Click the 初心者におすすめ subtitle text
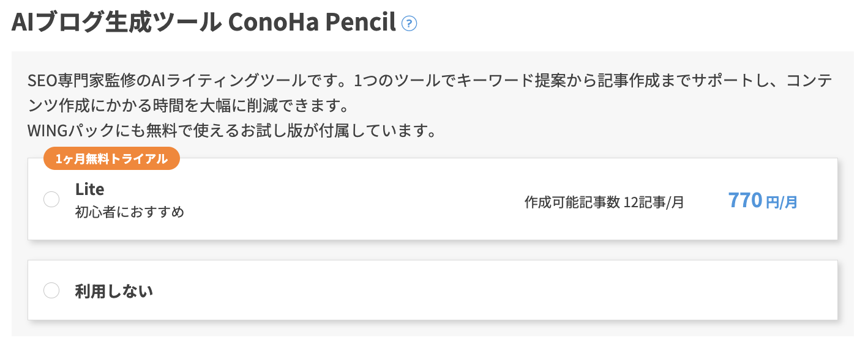The height and width of the screenshot is (346, 868). 130,212
